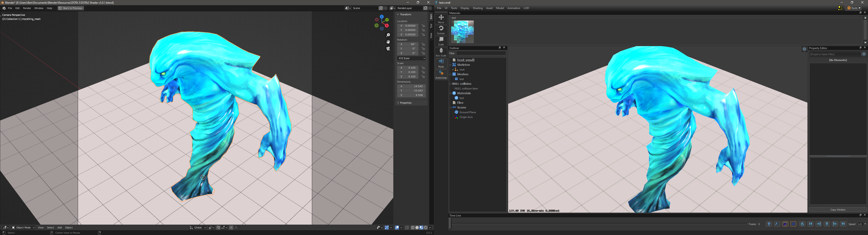Open the Speed 1.0 dropdown
868x235 pixels.
point(862,224)
